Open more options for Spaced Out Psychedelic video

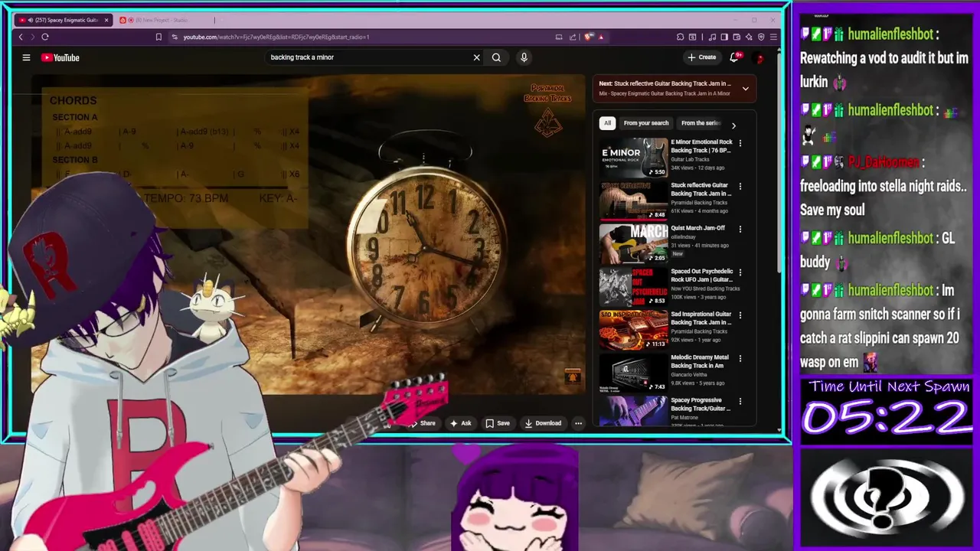(x=740, y=272)
